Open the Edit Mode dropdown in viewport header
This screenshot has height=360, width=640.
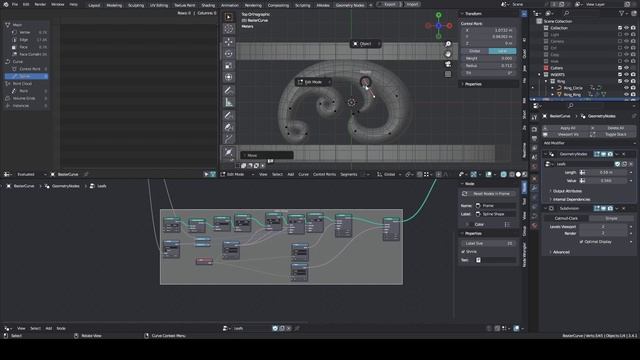pos(237,174)
